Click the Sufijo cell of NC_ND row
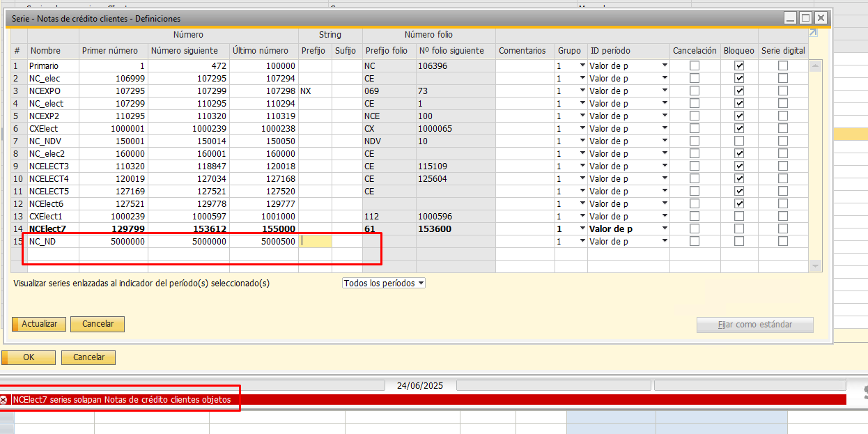The width and height of the screenshot is (868, 434). (x=347, y=241)
